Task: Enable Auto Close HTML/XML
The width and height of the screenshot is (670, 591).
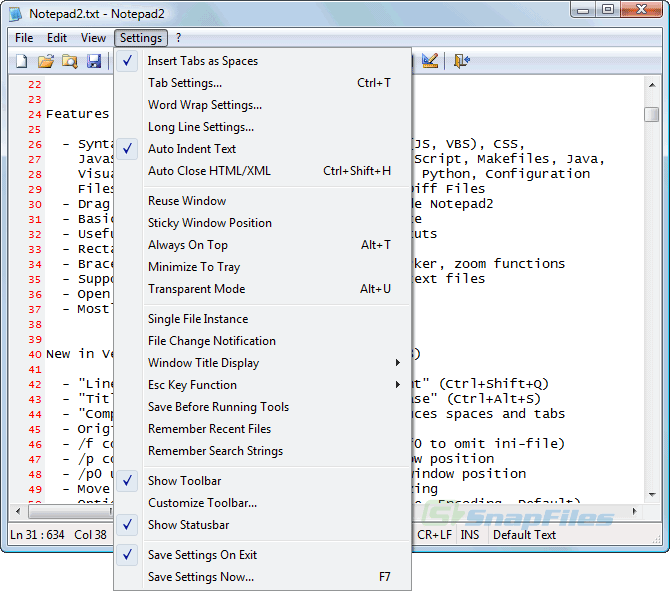Action: (x=262, y=171)
